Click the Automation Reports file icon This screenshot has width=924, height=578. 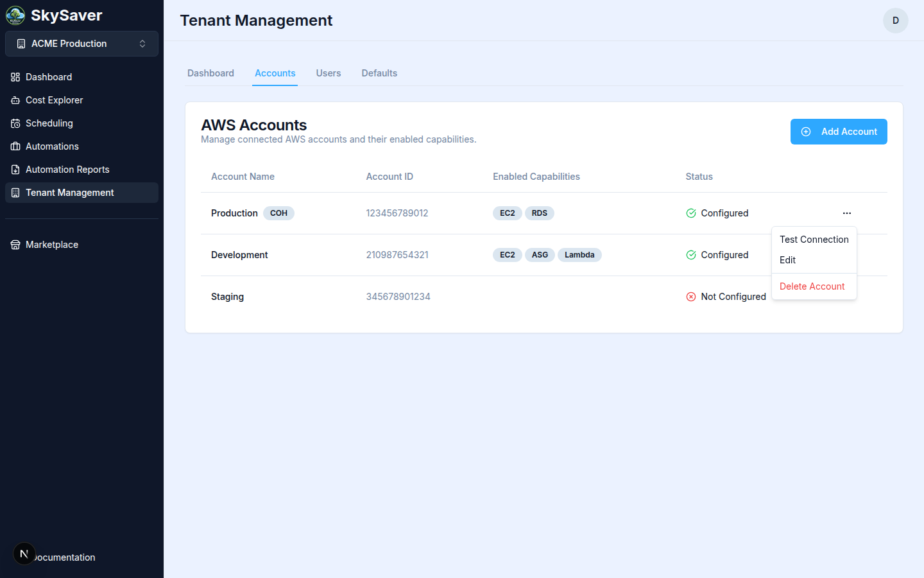pos(15,170)
